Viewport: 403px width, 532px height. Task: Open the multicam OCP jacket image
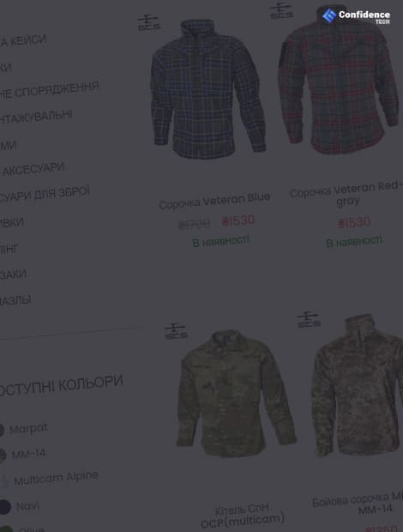tap(237, 394)
